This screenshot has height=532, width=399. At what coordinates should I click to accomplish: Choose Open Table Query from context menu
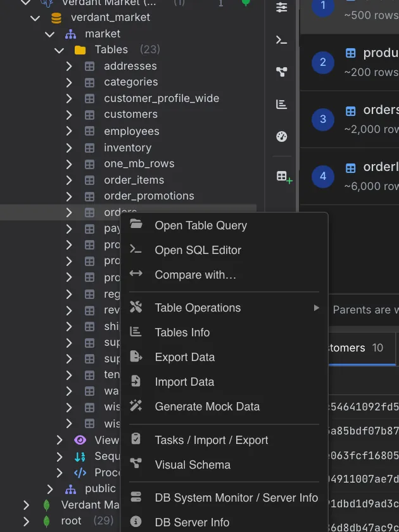pyautogui.click(x=224, y=225)
